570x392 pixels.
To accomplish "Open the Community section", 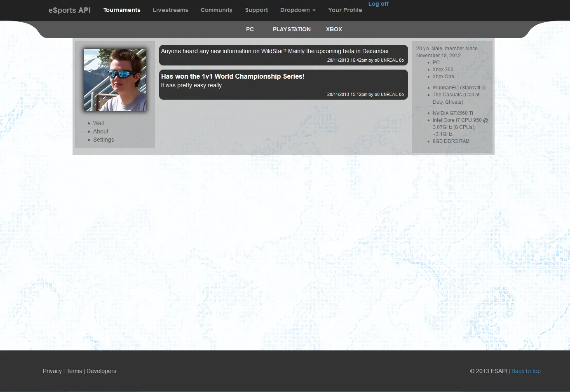I will click(216, 10).
